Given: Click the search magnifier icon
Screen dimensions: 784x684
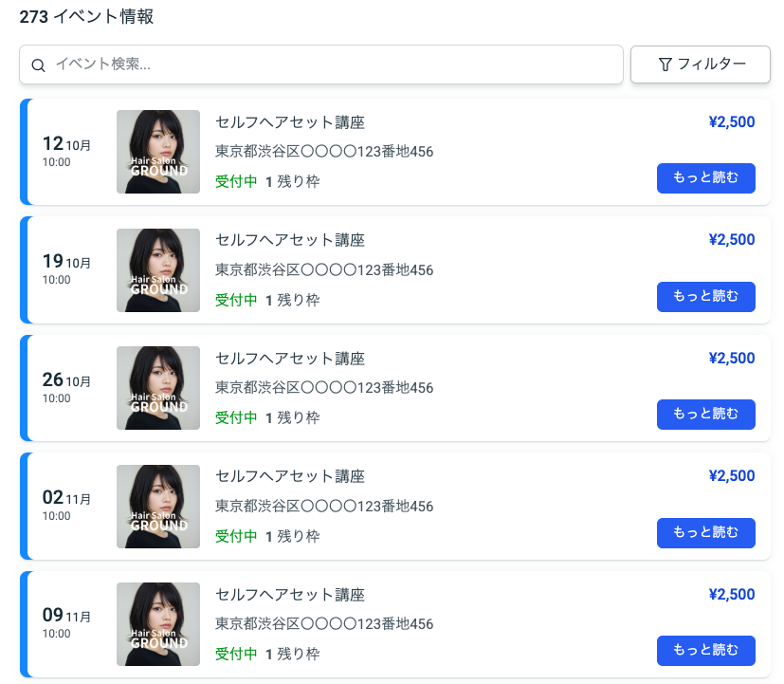Looking at the screenshot, I should pos(39,65).
